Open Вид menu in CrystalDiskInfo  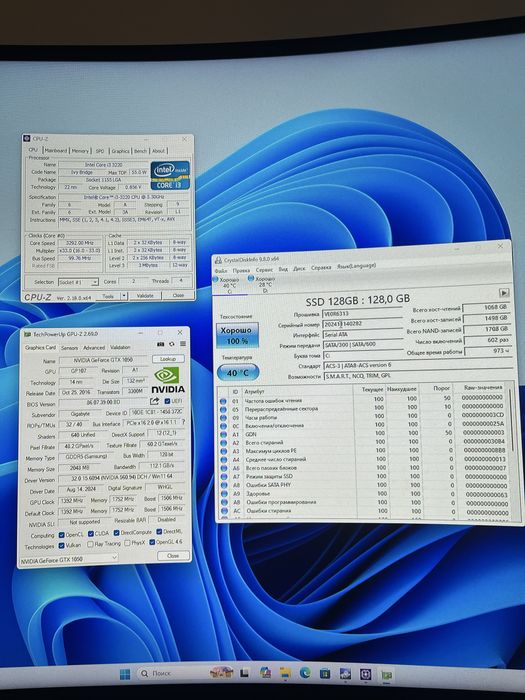[x=283, y=269]
